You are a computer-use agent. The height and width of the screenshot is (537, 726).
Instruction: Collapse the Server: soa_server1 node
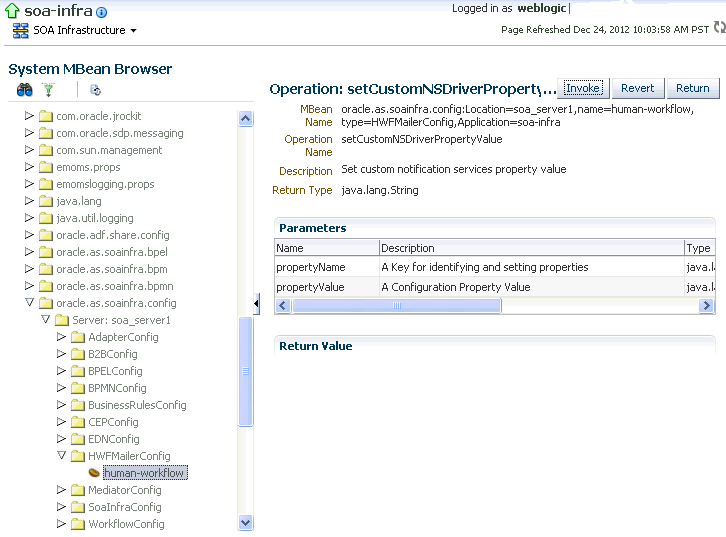tap(45, 319)
